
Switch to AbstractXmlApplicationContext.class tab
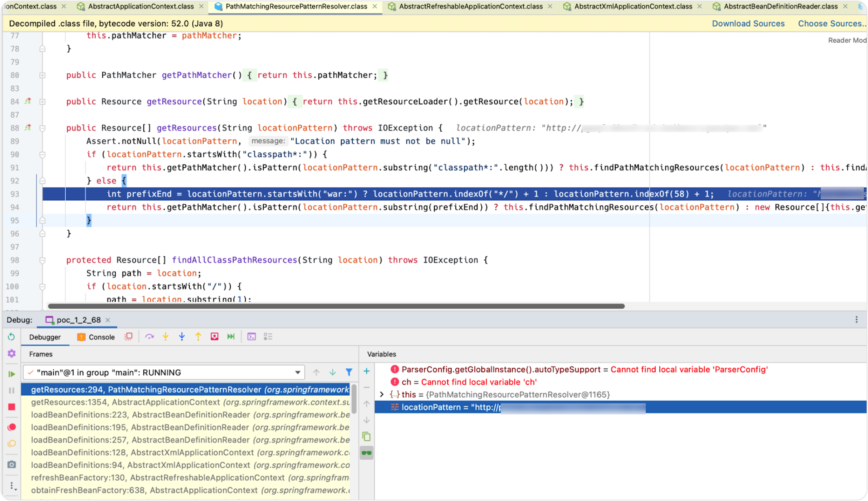(x=633, y=6)
